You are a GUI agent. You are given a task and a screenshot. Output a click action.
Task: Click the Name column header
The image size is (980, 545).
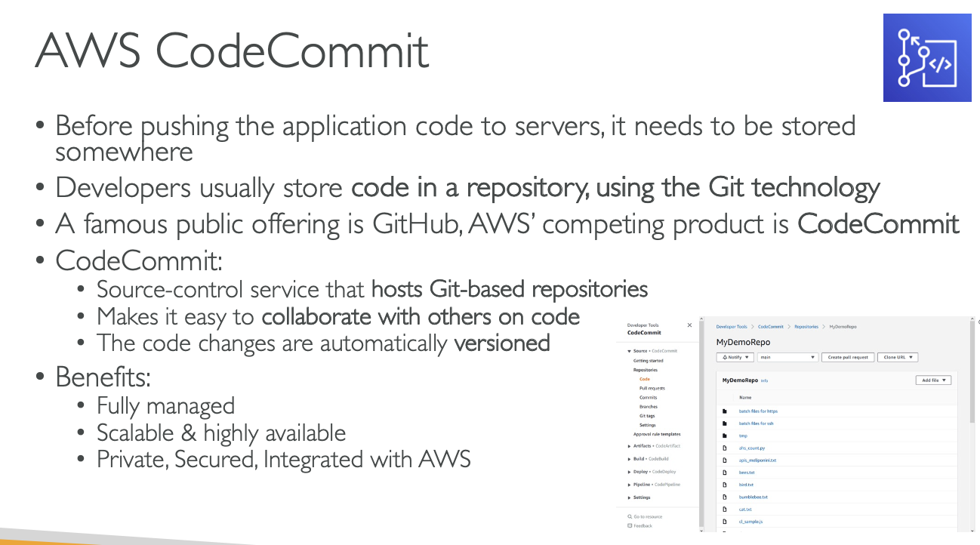745,397
